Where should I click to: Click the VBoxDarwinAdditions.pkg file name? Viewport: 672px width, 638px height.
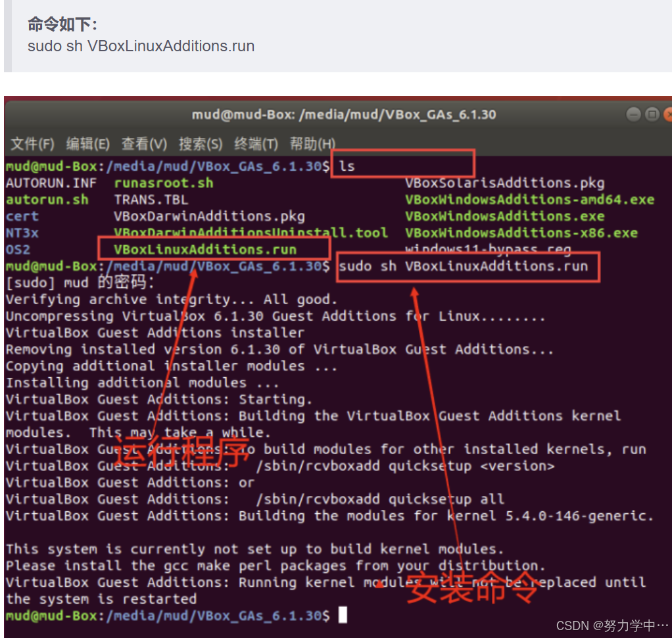point(209,216)
